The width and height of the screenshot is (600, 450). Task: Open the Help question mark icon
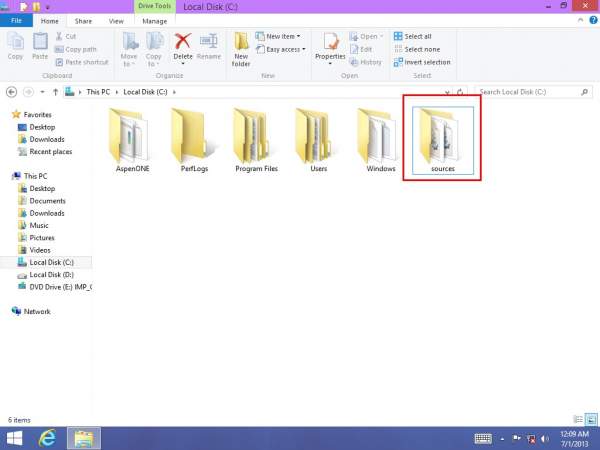[x=593, y=20]
